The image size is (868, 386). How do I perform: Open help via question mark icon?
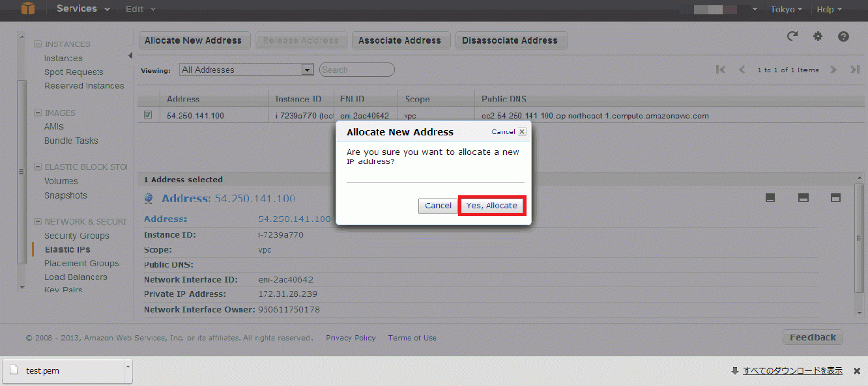tap(843, 36)
